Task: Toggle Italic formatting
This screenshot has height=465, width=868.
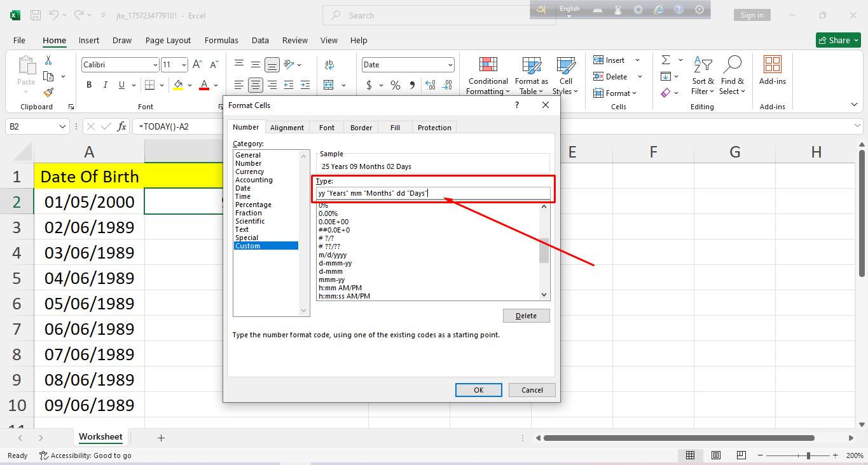Action: (x=105, y=85)
